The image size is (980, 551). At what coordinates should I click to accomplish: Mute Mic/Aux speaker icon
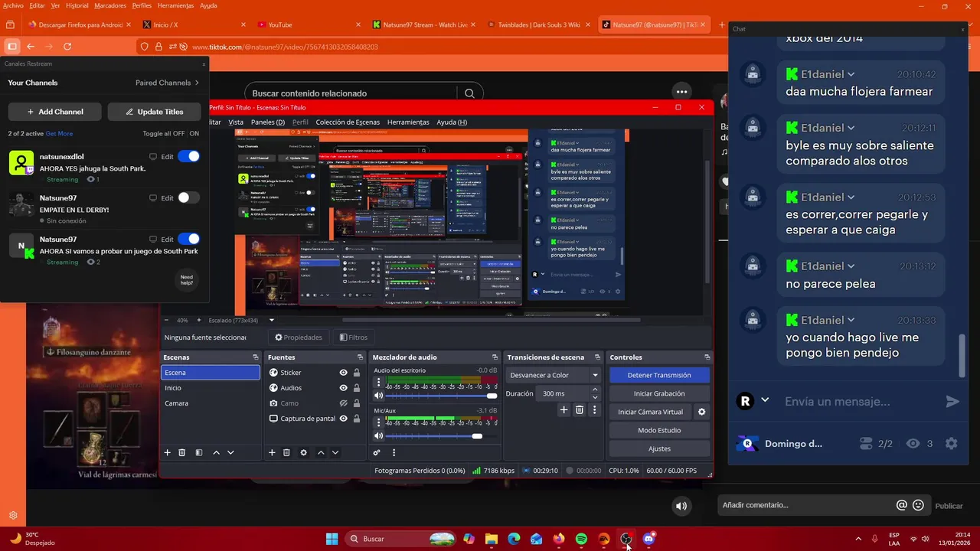[378, 436]
